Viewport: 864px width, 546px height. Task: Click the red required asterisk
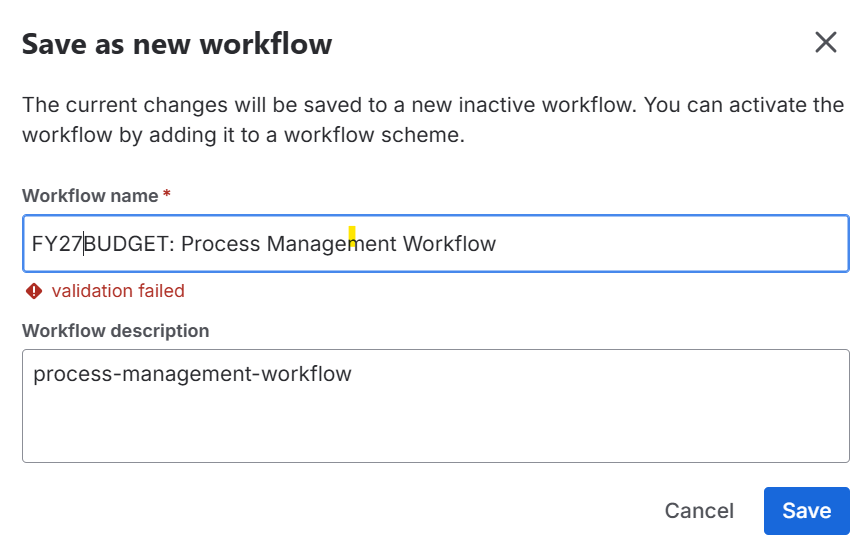(166, 195)
